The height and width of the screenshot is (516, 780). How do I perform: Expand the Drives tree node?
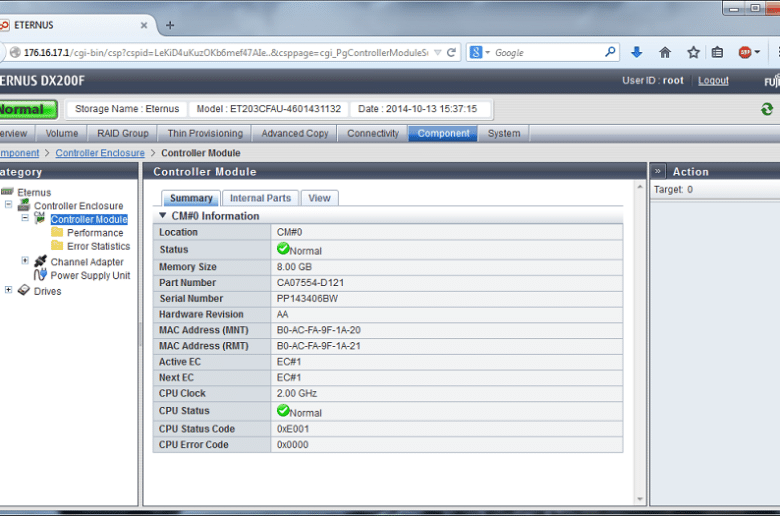click(x=8, y=290)
